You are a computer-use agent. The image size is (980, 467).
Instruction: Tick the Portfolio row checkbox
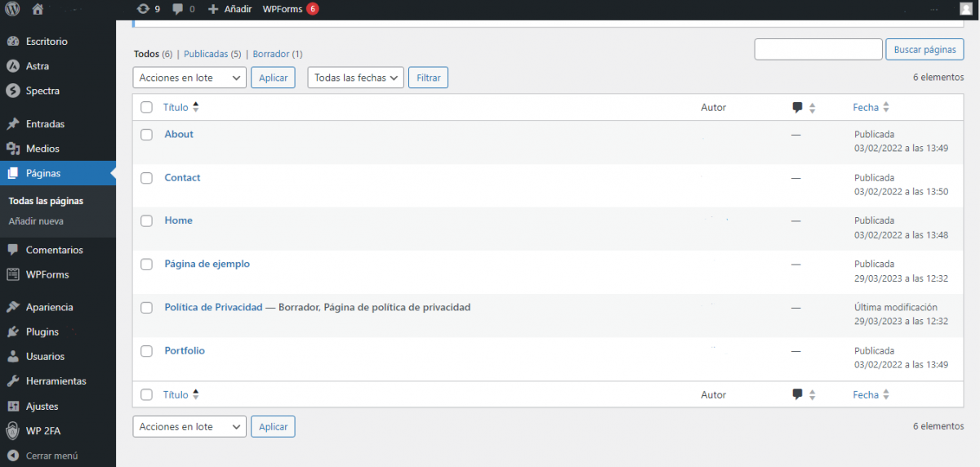tap(146, 351)
